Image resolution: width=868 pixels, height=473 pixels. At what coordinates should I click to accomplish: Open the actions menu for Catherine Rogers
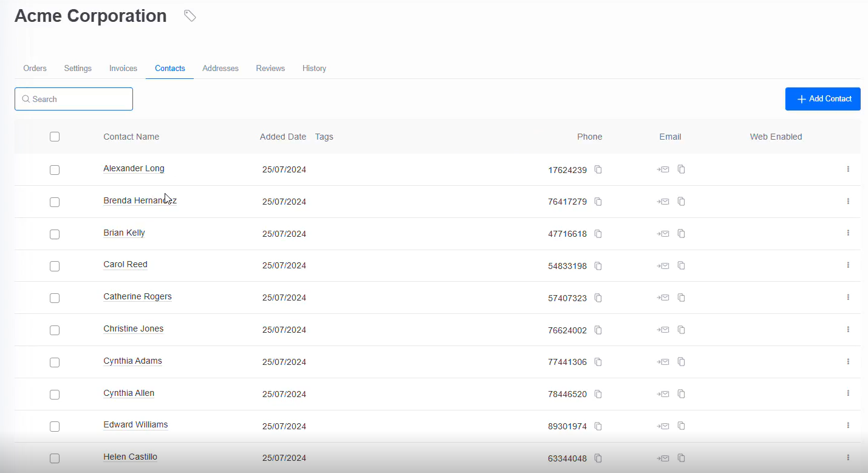(849, 298)
